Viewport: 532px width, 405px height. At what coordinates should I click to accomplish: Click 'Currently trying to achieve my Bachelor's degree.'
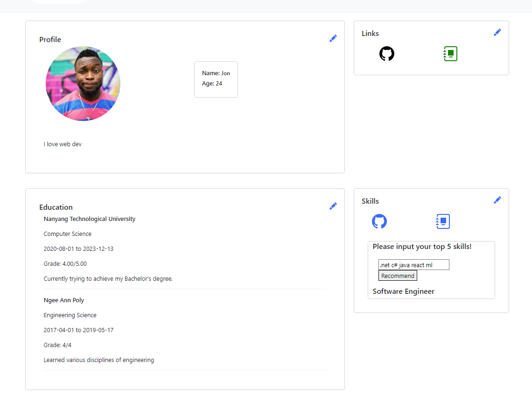coord(108,279)
